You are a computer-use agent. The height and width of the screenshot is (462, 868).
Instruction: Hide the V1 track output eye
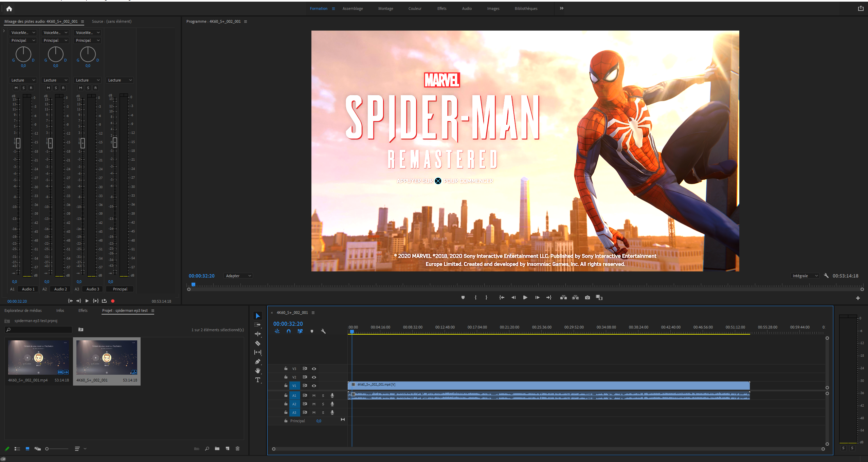coord(314,386)
